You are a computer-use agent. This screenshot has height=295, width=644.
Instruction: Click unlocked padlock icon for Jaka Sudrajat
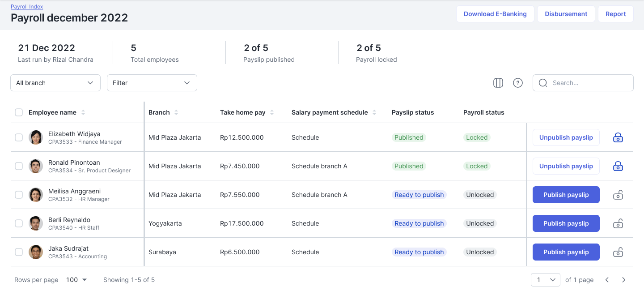coord(618,252)
